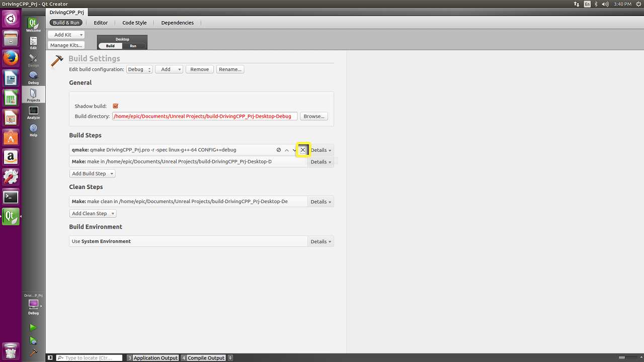Screen dimensions: 644x362
Task: Open LibreOffice Calc from the dock
Action: coord(11,98)
